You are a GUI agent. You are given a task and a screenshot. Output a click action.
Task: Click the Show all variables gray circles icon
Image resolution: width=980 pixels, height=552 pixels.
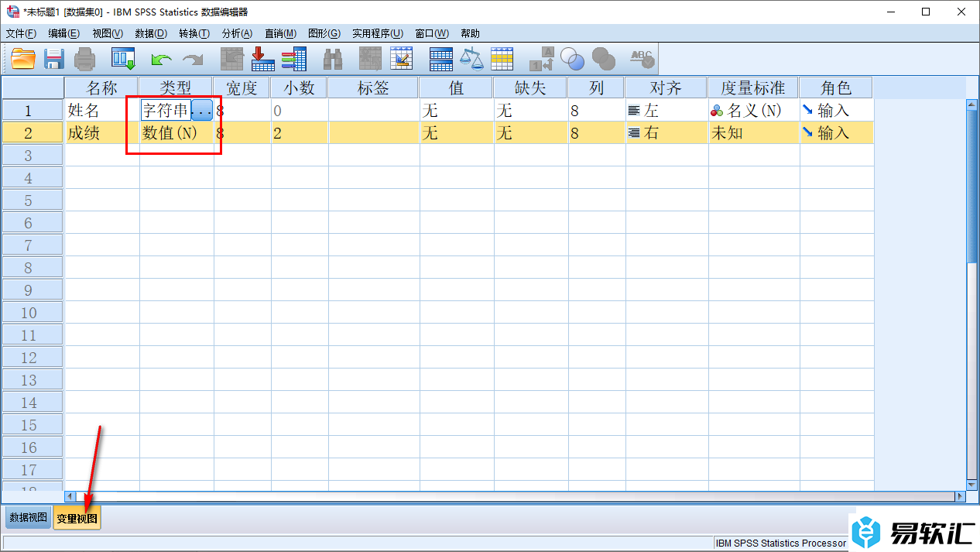pos(603,59)
